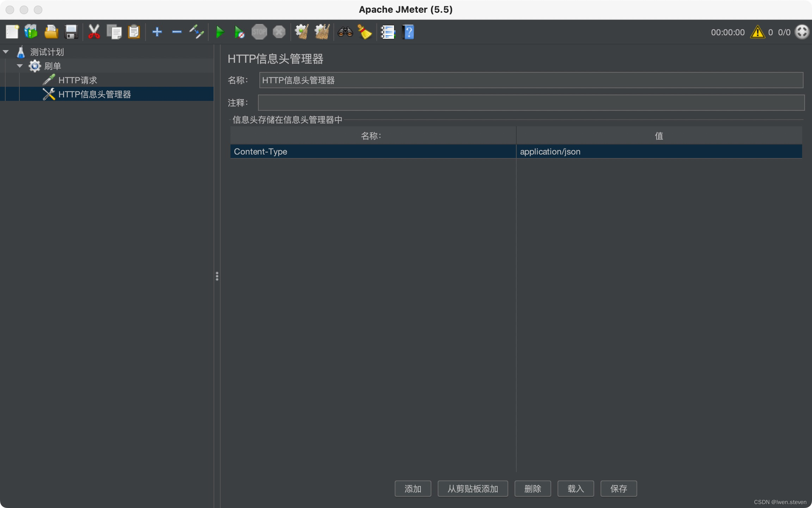Click the 00:00:00 elapsed time display
Screen dimensions: 812x508
click(728, 32)
